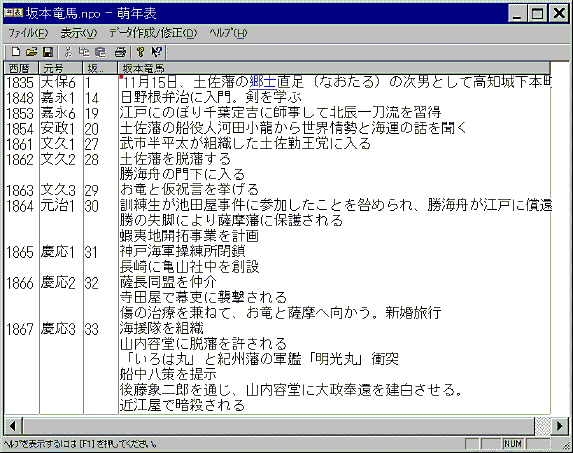573x453 pixels.
Task: Save using the floppy disk icon
Action: tap(48, 52)
